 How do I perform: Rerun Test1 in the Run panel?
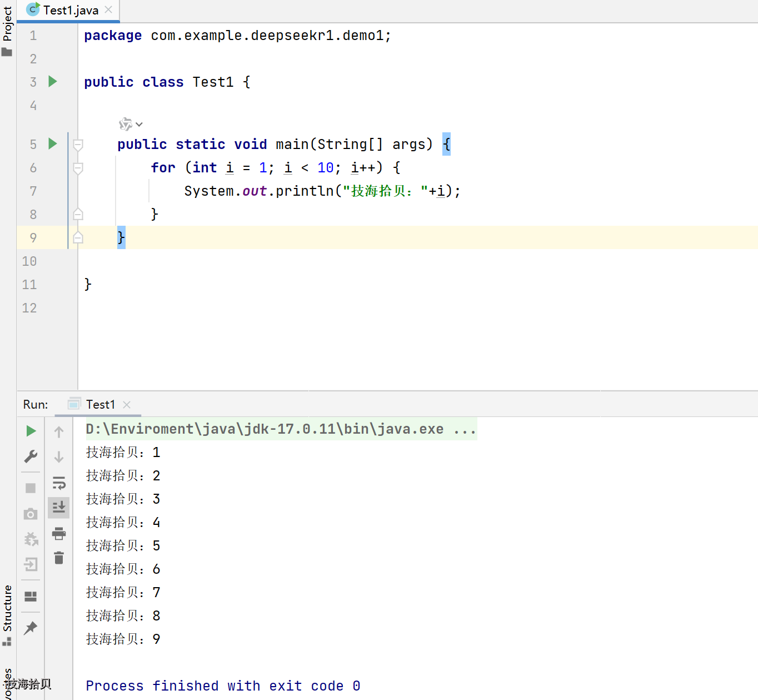(31, 431)
